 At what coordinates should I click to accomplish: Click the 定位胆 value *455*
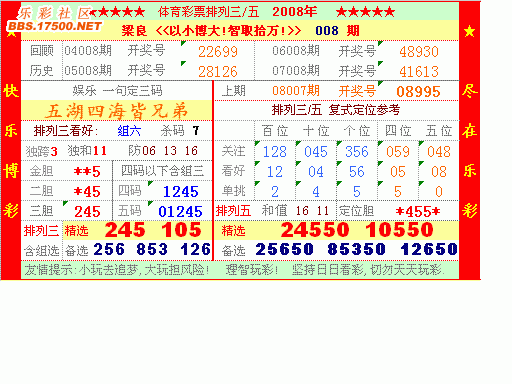[x=418, y=211]
